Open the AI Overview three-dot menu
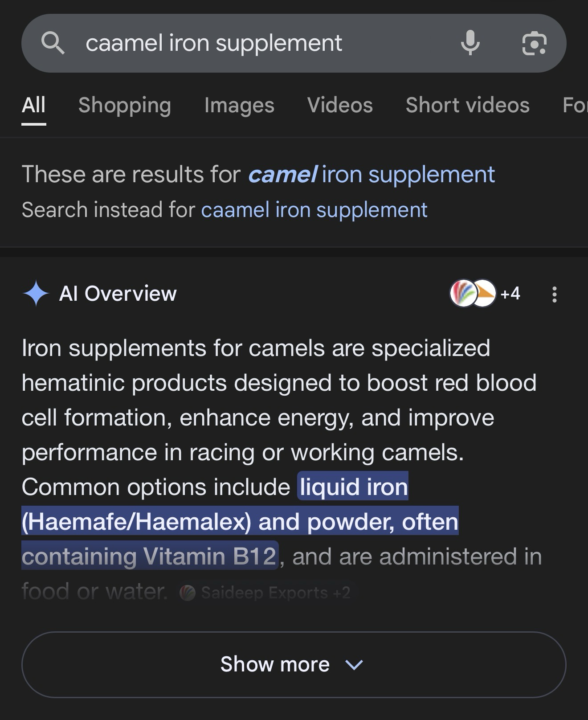Image resolution: width=588 pixels, height=720 pixels. [554, 295]
